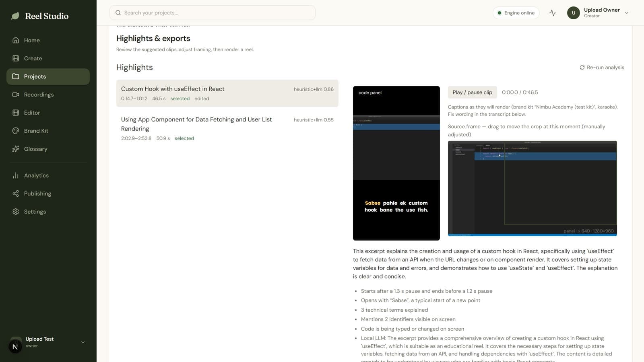Expand the Upload Test workspace switcher chevron
The height and width of the screenshot is (362, 644).
(83, 342)
